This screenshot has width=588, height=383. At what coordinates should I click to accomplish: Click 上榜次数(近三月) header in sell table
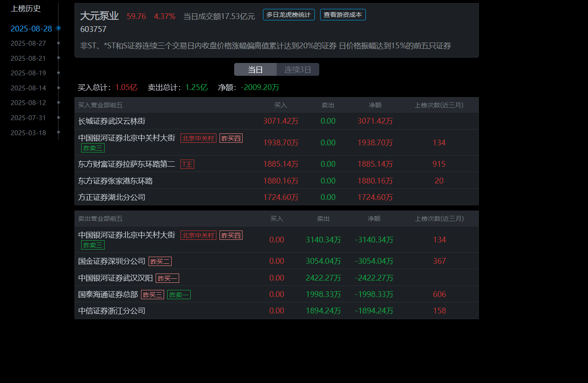(x=439, y=219)
